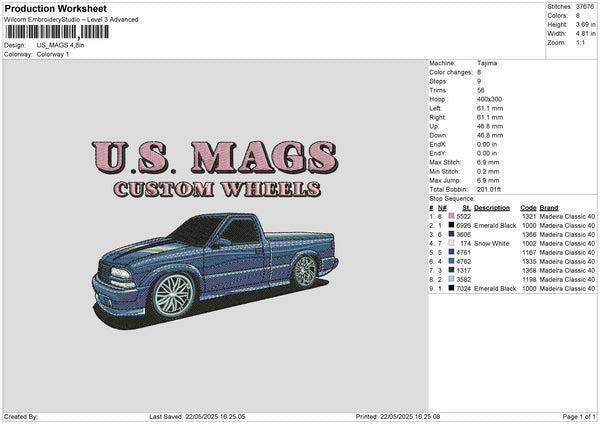Select the navy swatch next to 3606
The height and width of the screenshot is (424, 600).
[x=451, y=234]
